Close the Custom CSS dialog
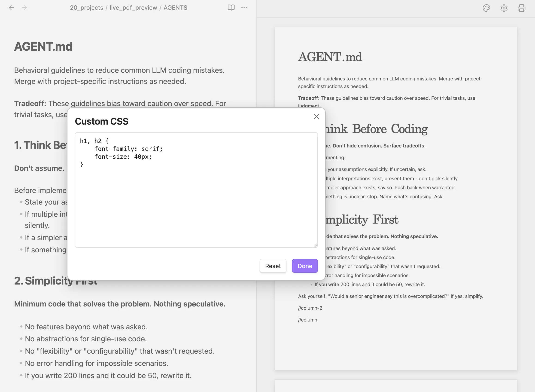Screen dimensions: 535x392 (316, 116)
